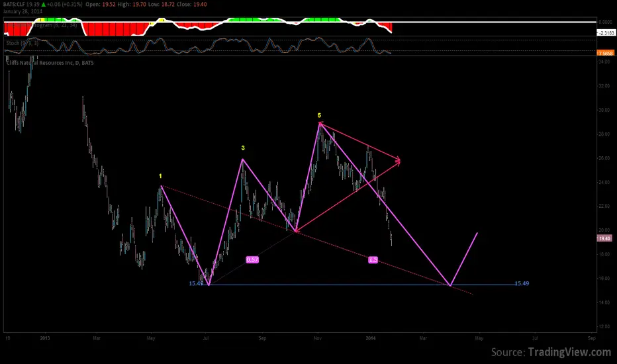Click the 12.00 price axis label
The height and width of the screenshot is (364, 617).
tap(604, 327)
